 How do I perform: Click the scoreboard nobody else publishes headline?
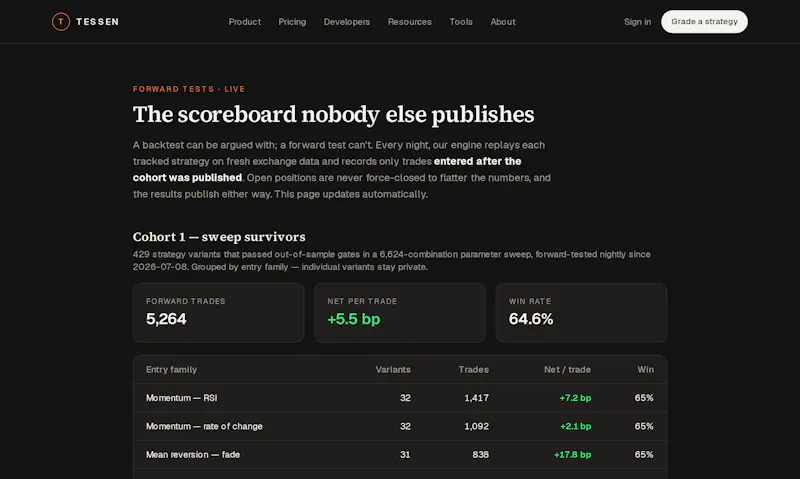tap(333, 114)
